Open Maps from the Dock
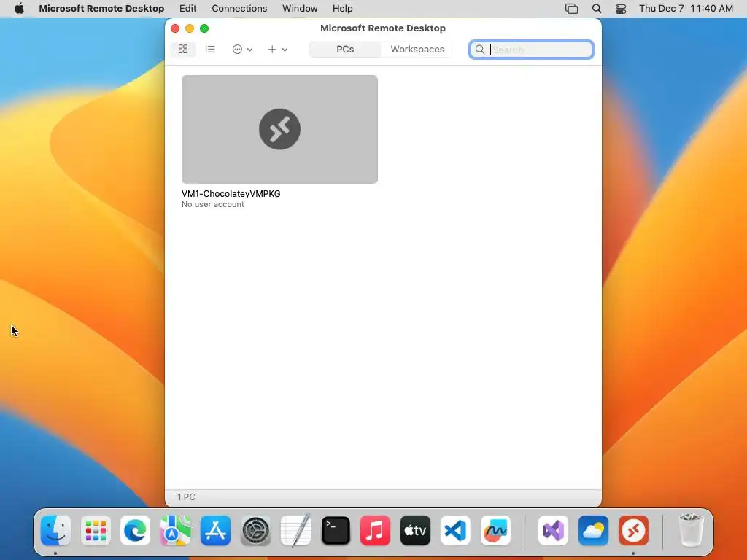The height and width of the screenshot is (560, 747). coord(175,531)
